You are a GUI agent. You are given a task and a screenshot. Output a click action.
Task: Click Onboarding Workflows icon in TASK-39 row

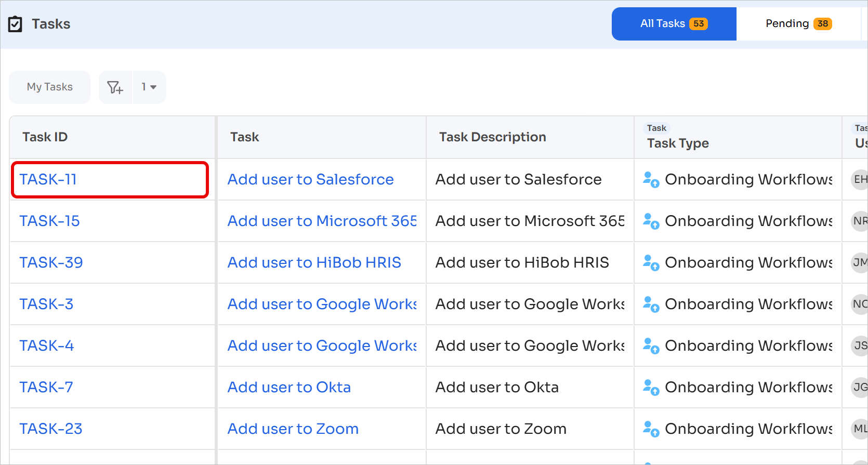click(651, 262)
